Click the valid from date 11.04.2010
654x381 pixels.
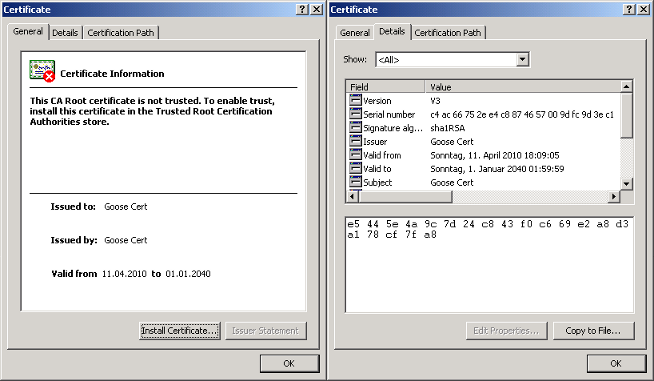124,274
